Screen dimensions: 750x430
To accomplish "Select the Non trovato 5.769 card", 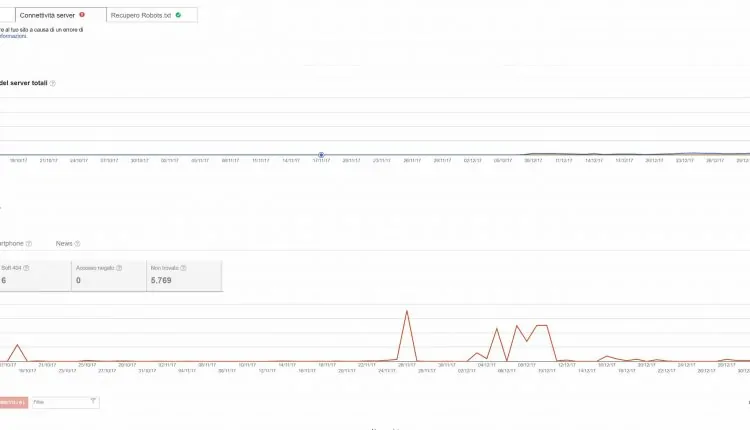I will tap(184, 275).
